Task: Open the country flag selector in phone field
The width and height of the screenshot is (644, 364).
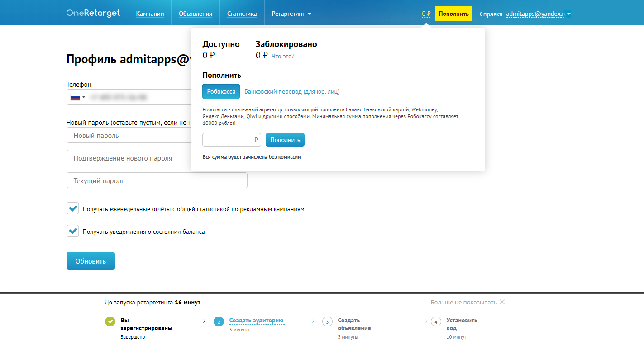Action: (76, 96)
